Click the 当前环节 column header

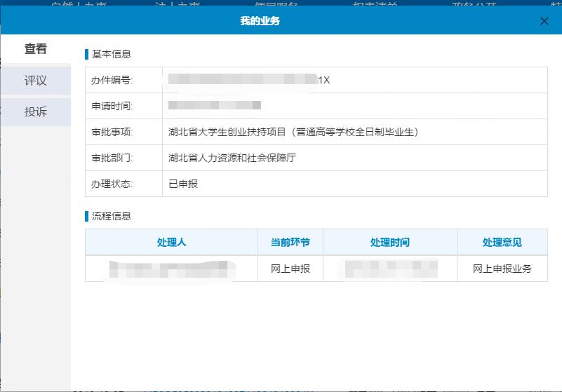[290, 242]
